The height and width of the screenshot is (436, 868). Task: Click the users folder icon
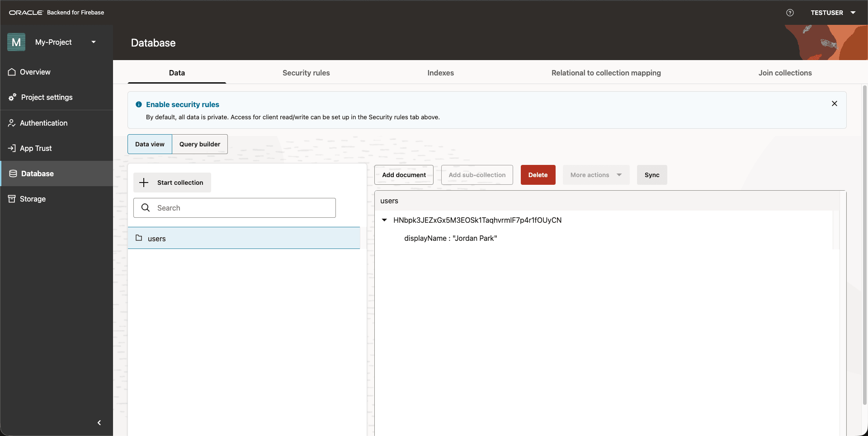pos(139,238)
